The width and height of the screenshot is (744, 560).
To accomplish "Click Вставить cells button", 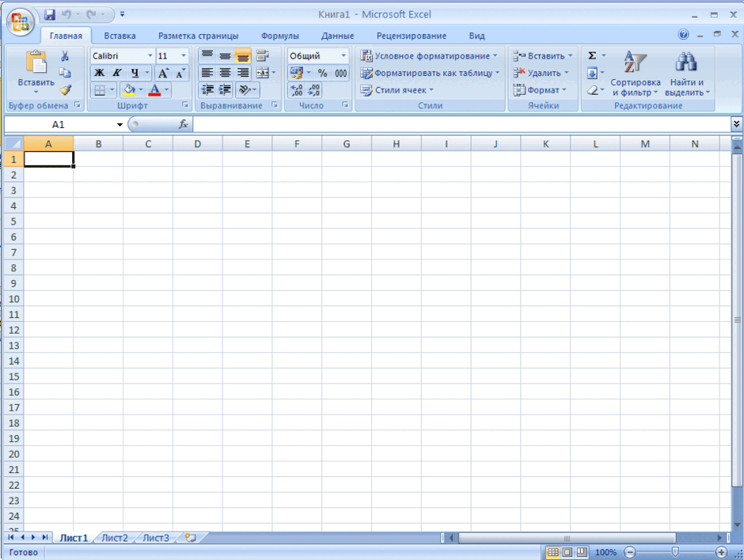I will click(542, 56).
